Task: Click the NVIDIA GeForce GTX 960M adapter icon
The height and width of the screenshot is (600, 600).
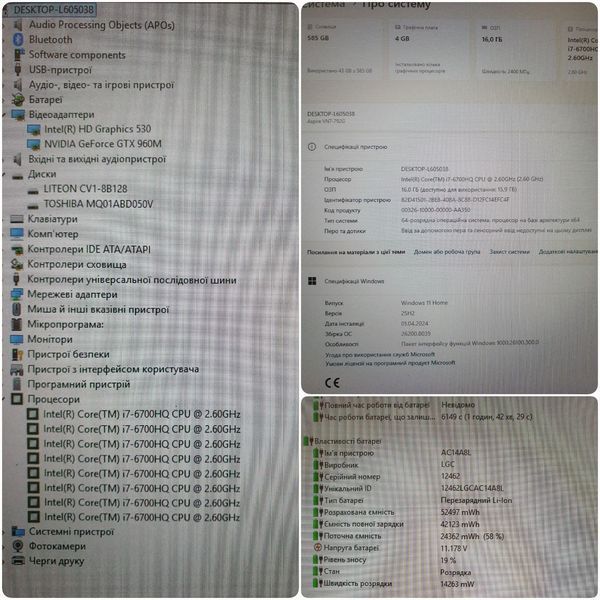Action: [x=34, y=145]
